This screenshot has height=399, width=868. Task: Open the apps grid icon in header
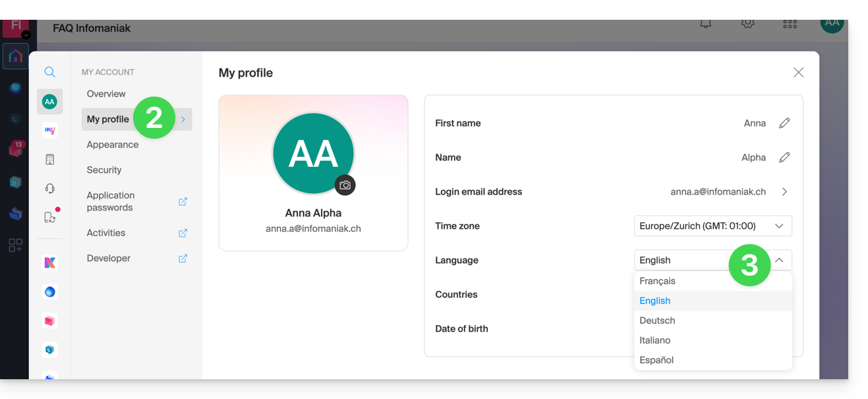[790, 24]
